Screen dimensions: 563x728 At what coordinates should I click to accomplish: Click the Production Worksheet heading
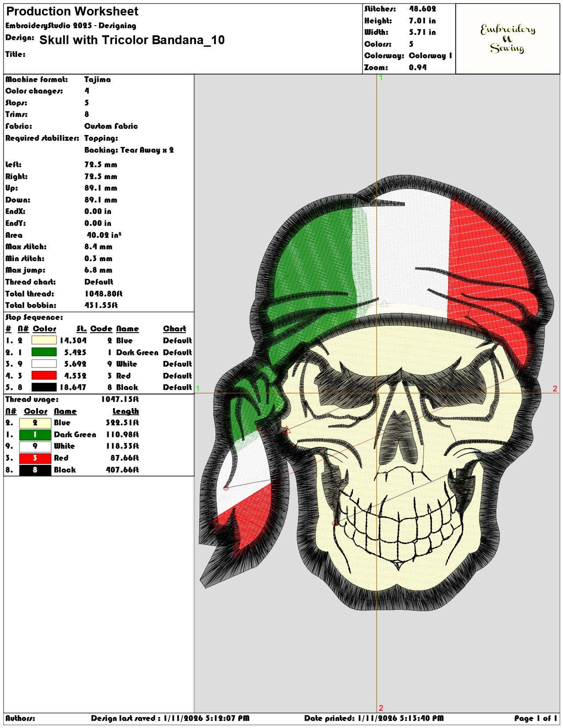point(72,11)
